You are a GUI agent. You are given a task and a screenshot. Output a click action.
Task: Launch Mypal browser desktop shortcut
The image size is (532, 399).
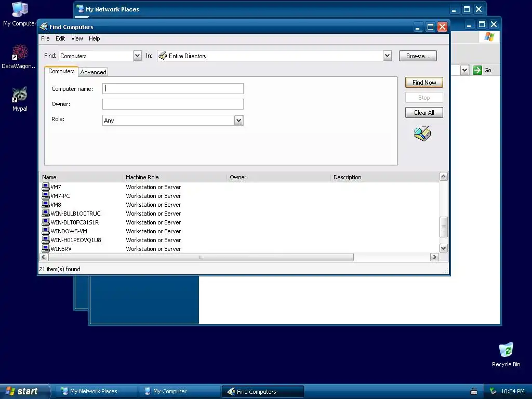(x=20, y=99)
